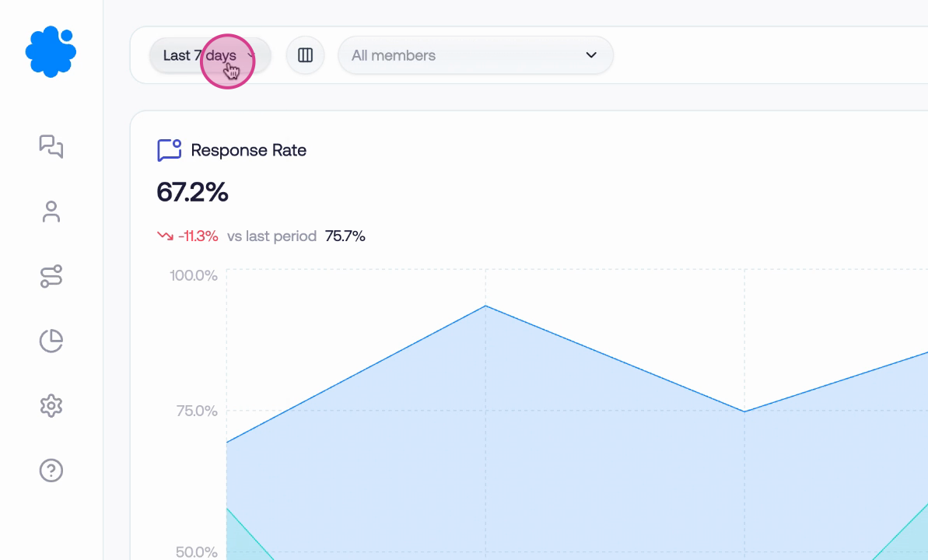Open the Last 7 days dropdown
Image resolution: width=928 pixels, height=560 pixels.
coord(210,56)
